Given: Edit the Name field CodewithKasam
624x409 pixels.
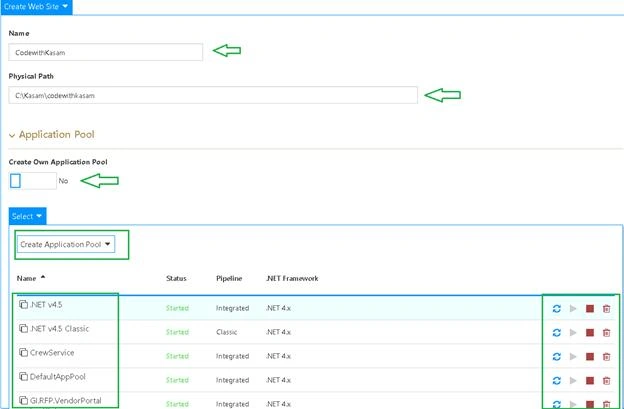Looking at the screenshot, I should coord(105,52).
